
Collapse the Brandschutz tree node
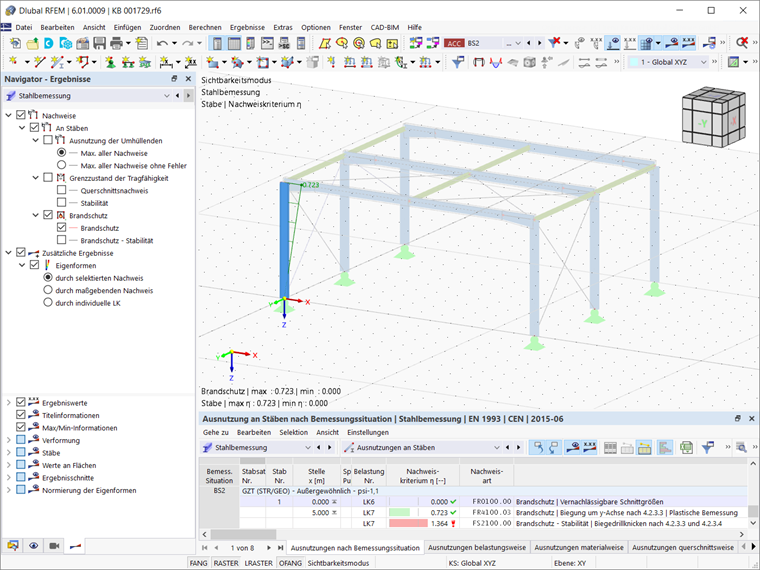35,215
